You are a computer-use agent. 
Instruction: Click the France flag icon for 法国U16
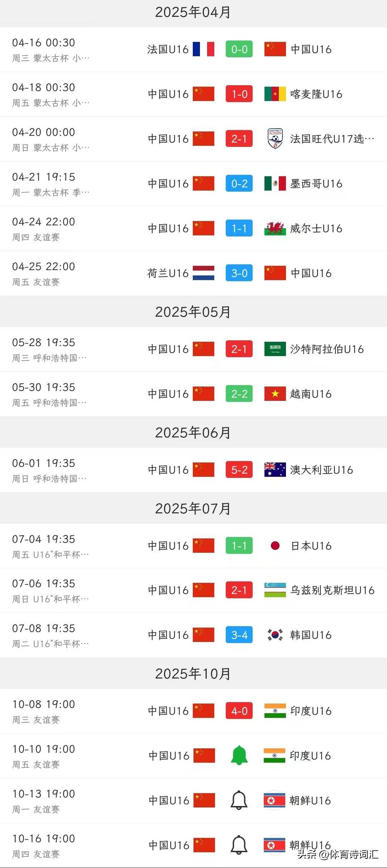tap(203, 49)
